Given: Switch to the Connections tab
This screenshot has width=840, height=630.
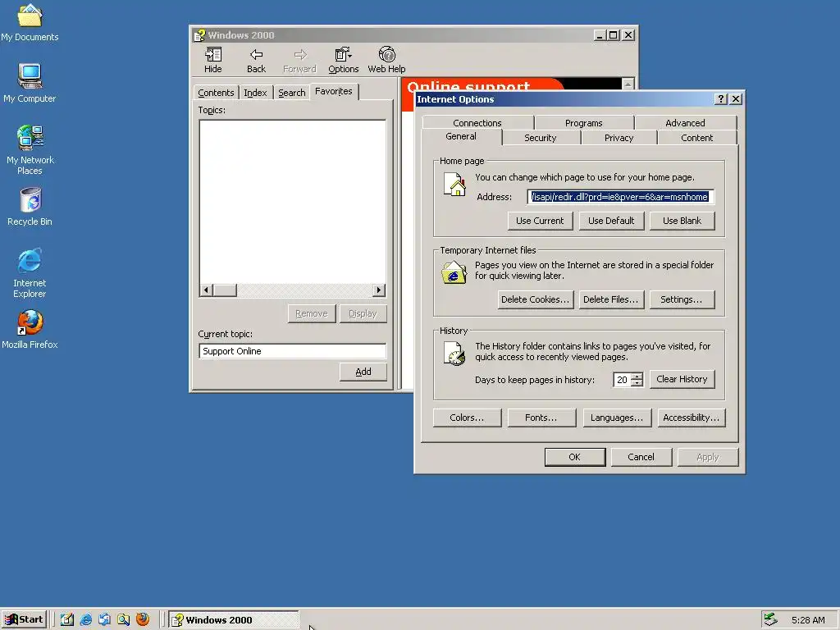Looking at the screenshot, I should click(x=477, y=123).
